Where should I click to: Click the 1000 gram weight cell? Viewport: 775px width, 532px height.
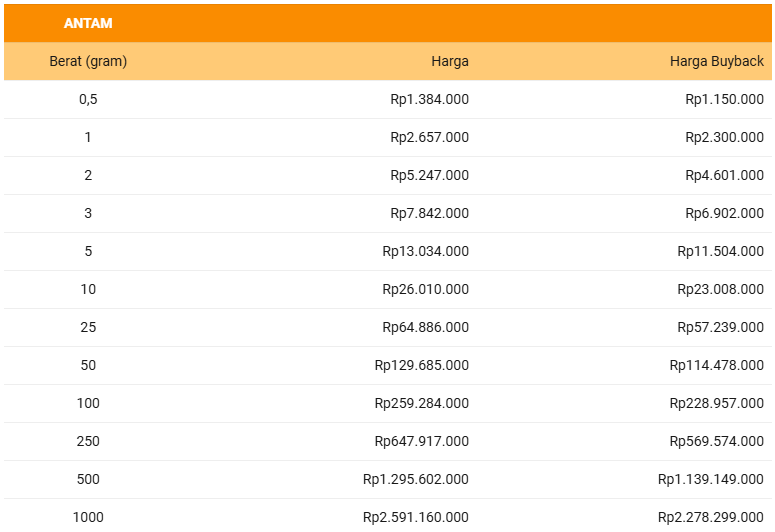[88, 517]
